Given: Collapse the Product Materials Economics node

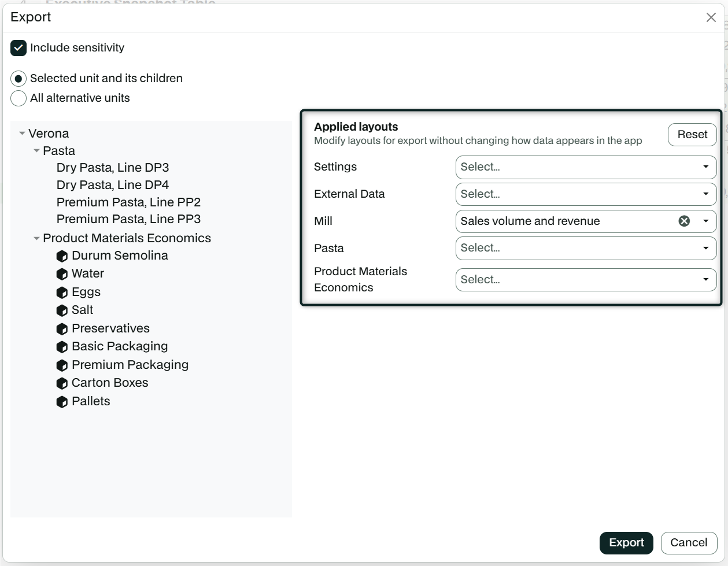Looking at the screenshot, I should pyautogui.click(x=36, y=238).
